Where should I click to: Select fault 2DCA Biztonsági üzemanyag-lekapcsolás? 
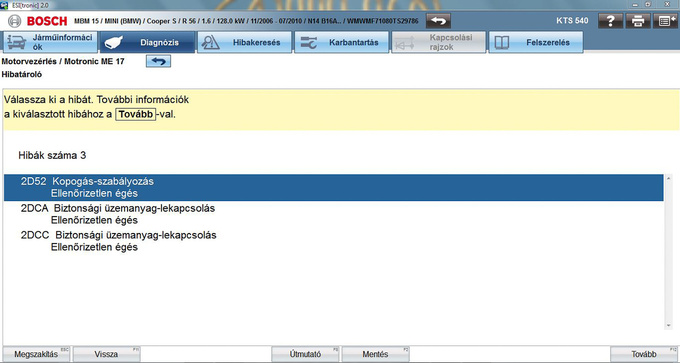[x=333, y=214]
